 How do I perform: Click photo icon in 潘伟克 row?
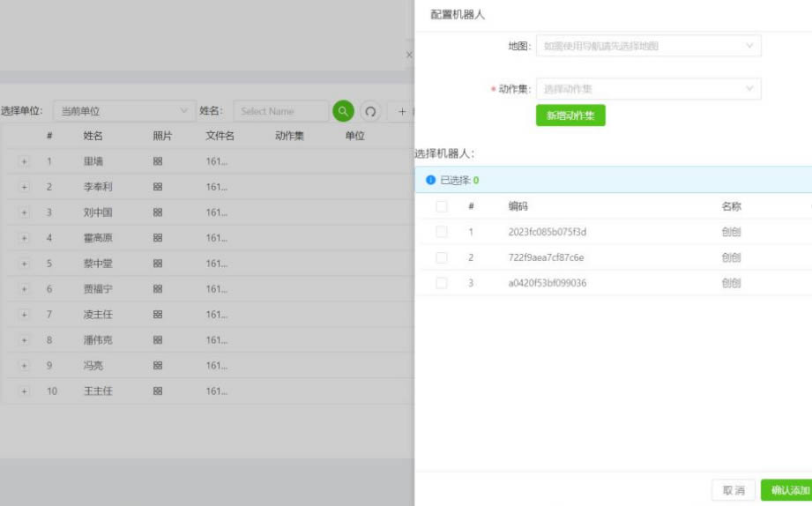coord(158,339)
